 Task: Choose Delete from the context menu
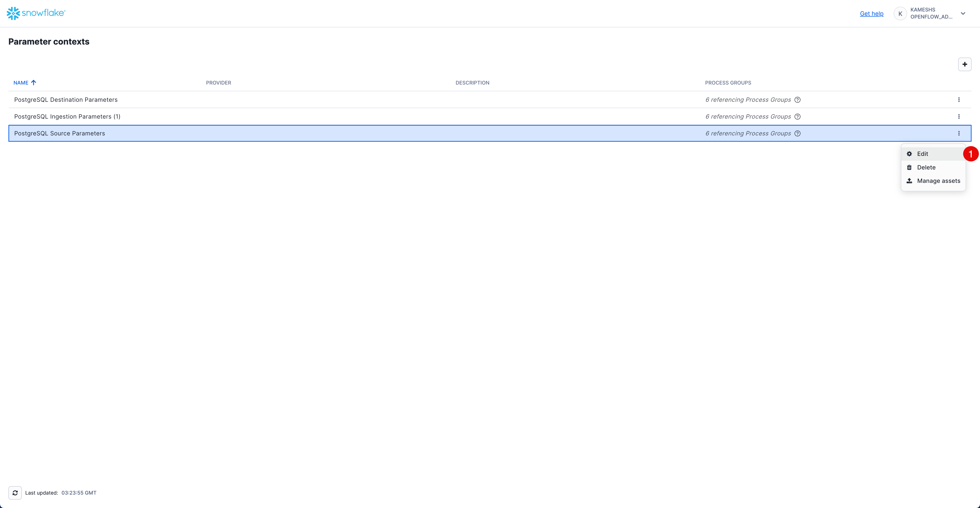pos(926,167)
